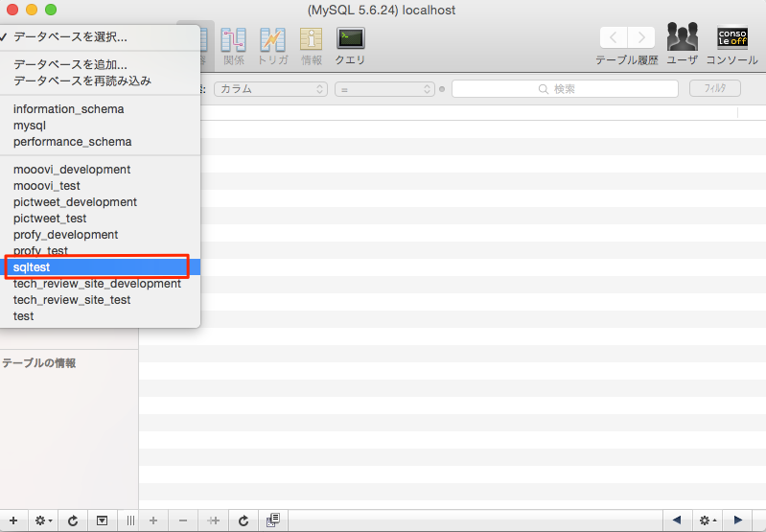The width and height of the screenshot is (766, 532).
Task: Click the フィルタ filter button
Action: click(x=714, y=89)
